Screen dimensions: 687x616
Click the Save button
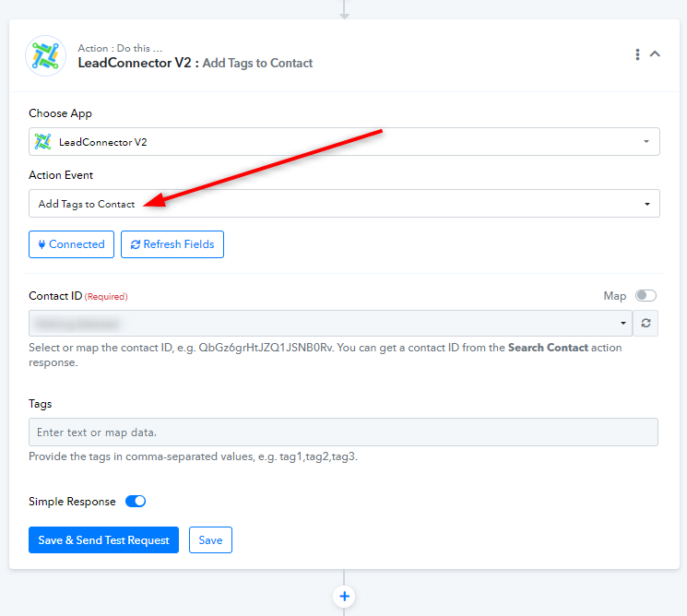(210, 539)
